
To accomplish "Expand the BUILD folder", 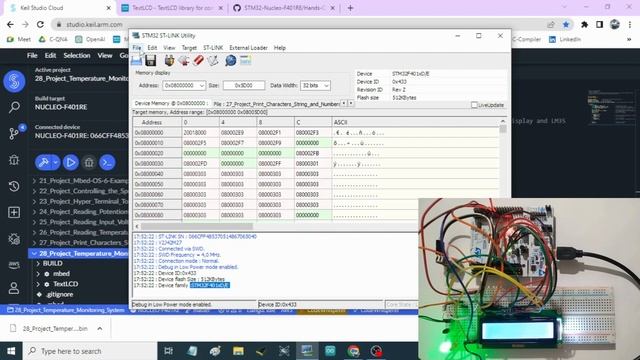I will tap(38, 264).
